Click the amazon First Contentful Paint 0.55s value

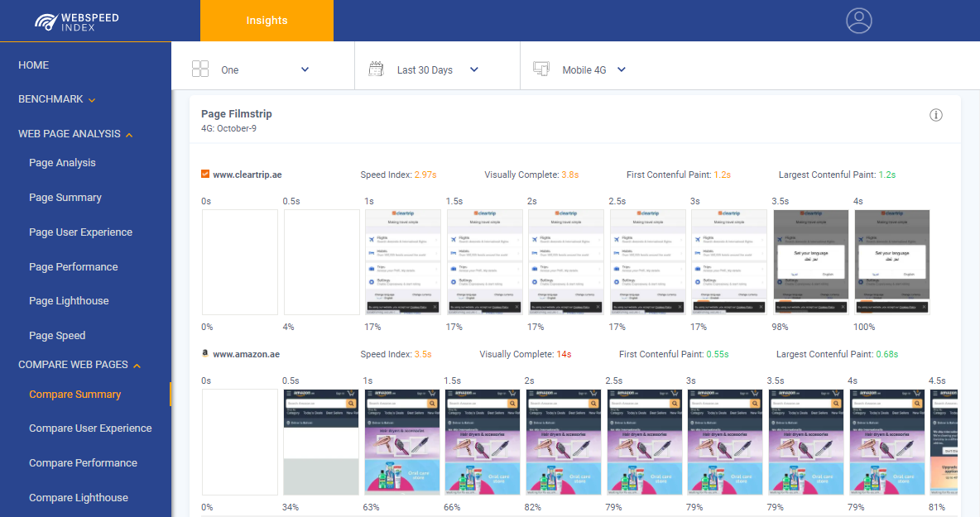(718, 354)
